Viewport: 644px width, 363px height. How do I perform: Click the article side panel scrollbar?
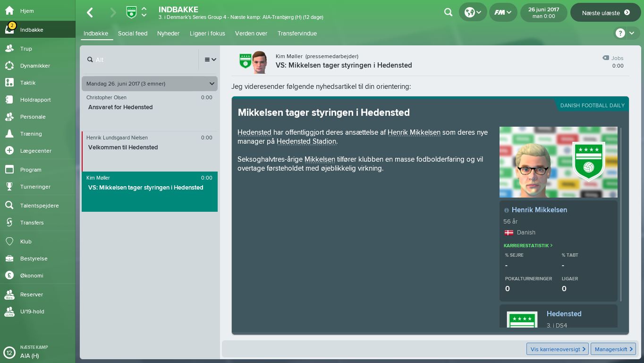pos(621,214)
